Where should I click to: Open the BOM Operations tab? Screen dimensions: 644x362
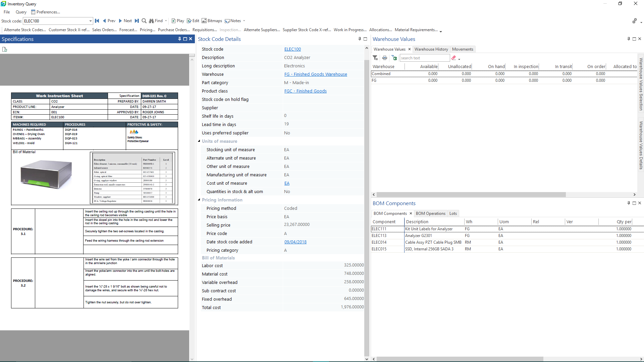point(430,214)
